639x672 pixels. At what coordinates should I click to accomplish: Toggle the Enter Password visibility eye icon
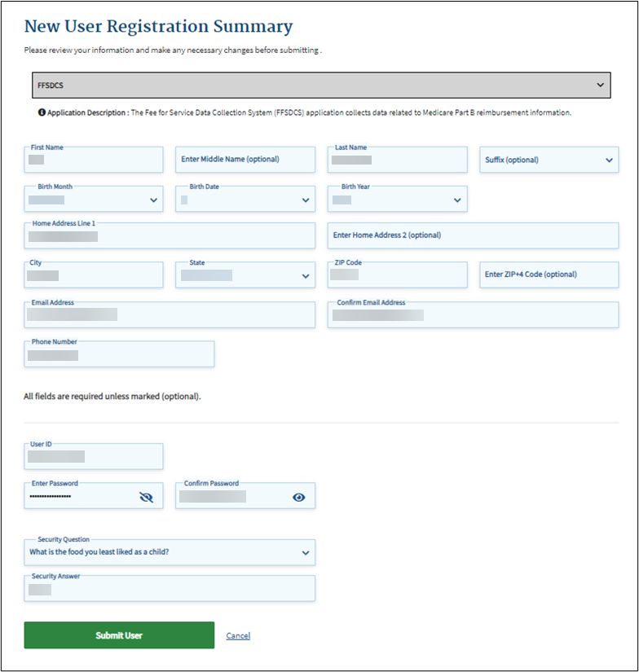click(x=146, y=497)
